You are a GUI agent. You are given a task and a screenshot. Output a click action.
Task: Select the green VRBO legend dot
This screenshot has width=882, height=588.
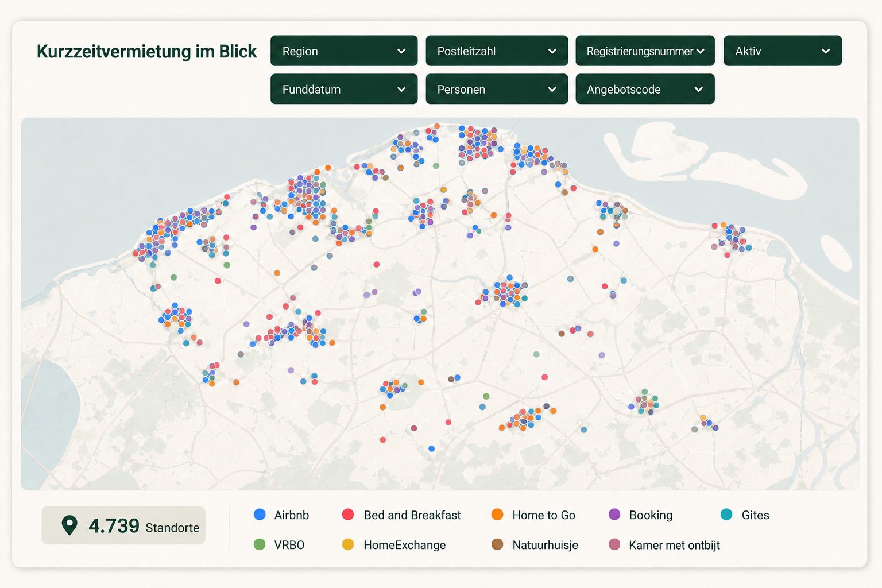[260, 544]
